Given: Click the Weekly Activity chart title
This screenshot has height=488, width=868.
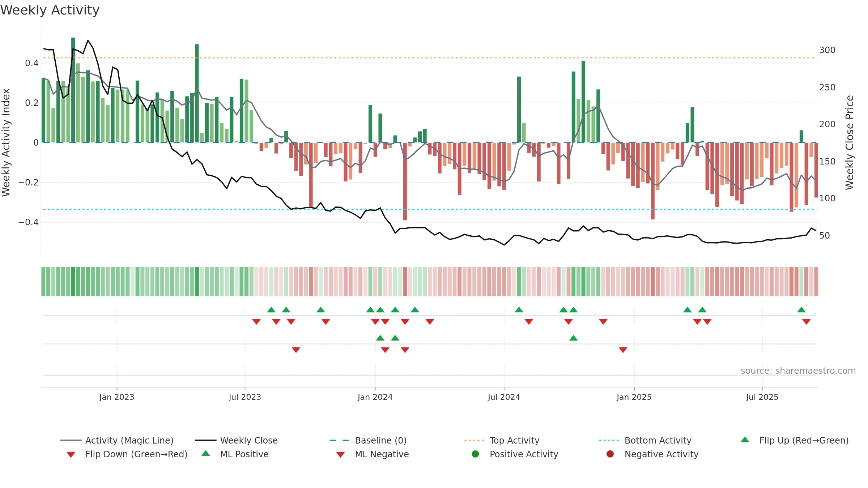Looking at the screenshot, I should pyautogui.click(x=50, y=10).
